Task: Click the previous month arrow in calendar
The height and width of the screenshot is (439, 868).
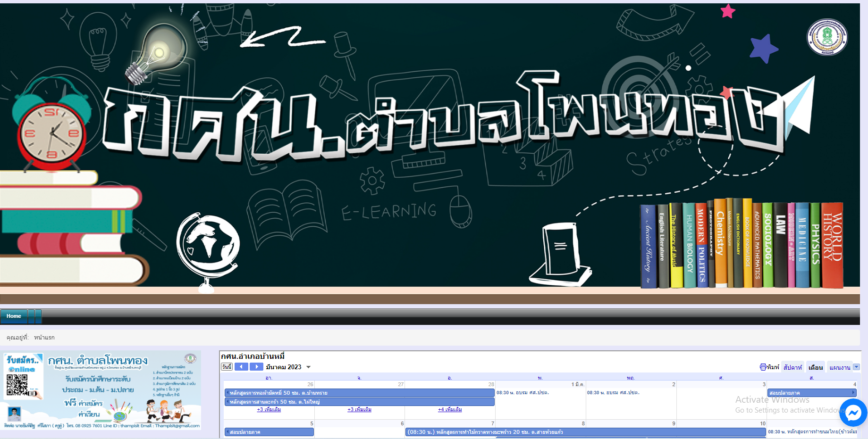Action: [x=241, y=367]
